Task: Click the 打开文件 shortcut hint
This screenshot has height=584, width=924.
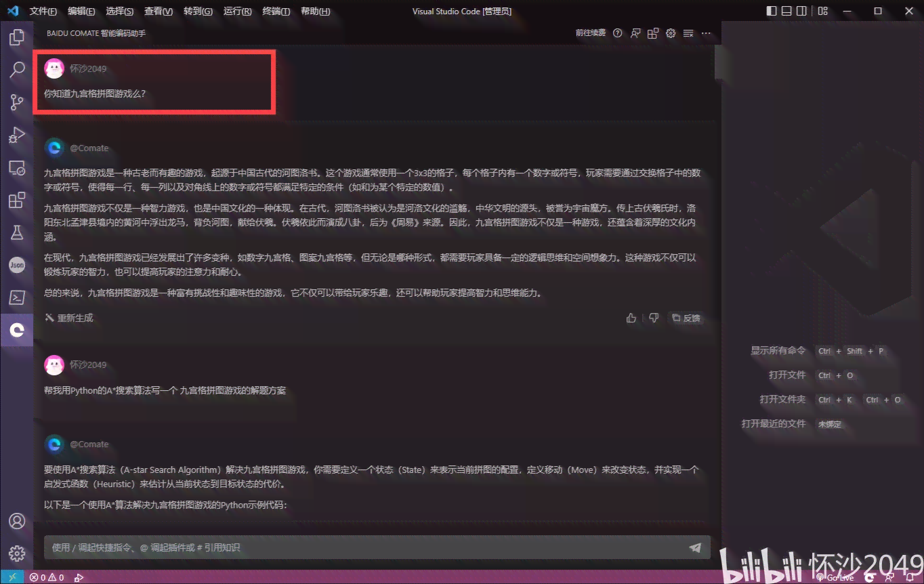Action: tap(787, 375)
